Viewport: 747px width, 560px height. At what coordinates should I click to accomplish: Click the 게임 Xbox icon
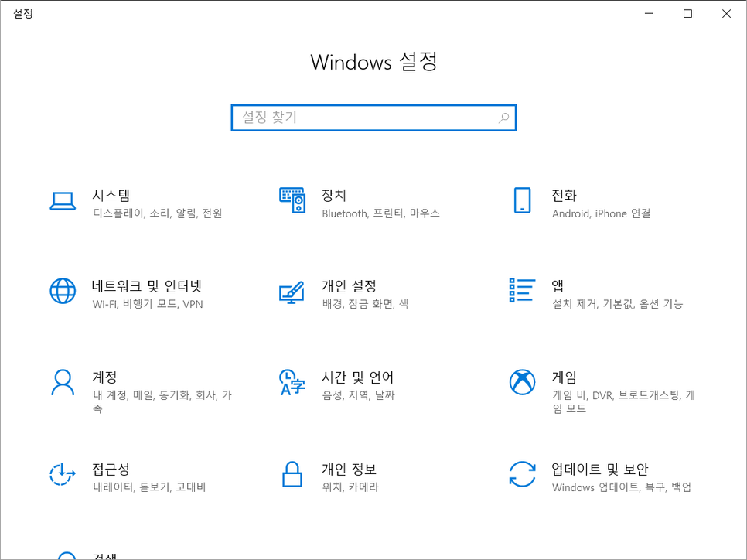[x=522, y=382]
